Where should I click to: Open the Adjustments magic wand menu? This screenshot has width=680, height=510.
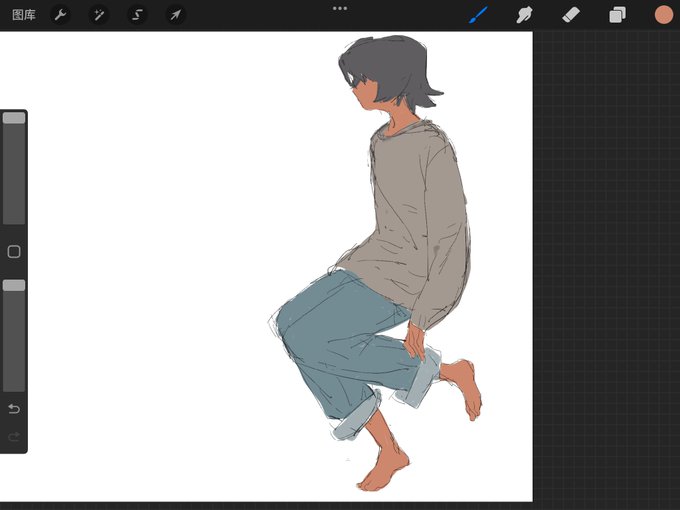click(99, 15)
